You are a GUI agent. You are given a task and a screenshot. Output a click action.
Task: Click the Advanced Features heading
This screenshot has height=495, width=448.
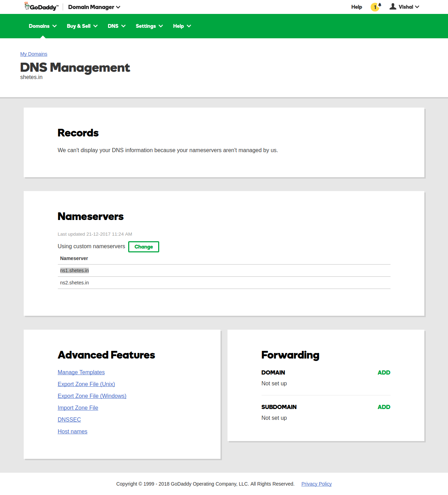click(106, 355)
